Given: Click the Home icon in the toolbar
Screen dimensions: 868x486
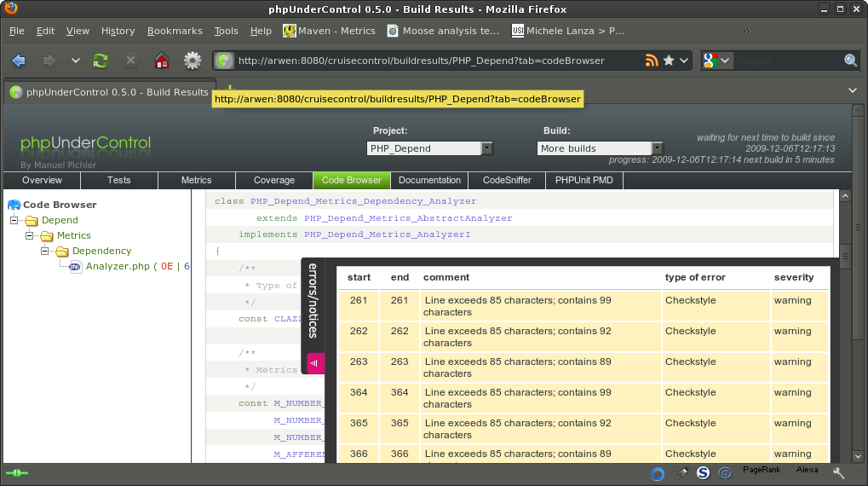Looking at the screenshot, I should (161, 61).
